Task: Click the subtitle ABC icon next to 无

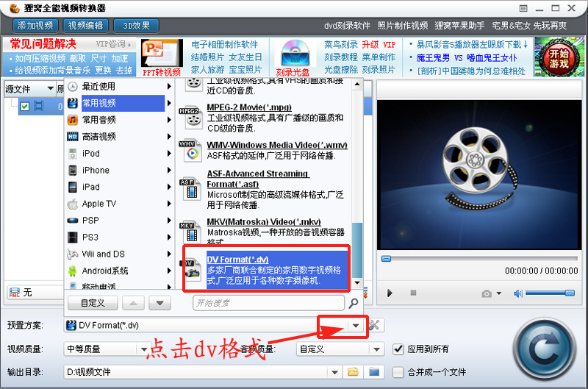Action: 14,292
